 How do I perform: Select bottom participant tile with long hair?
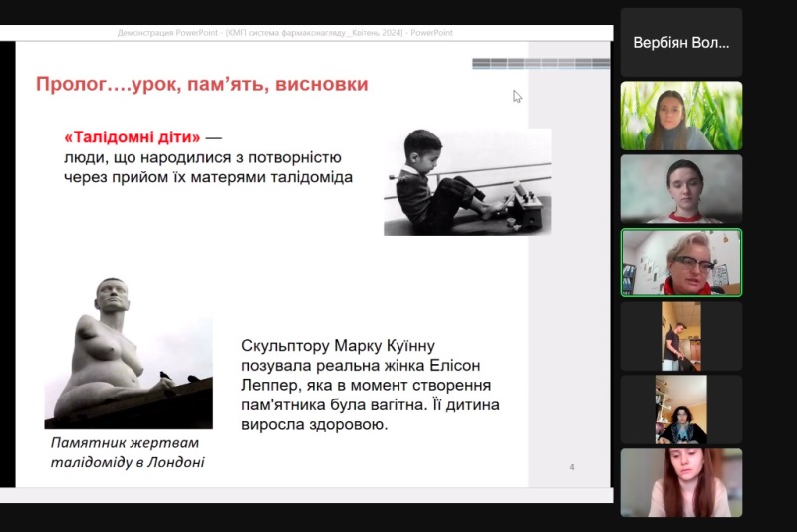(681, 483)
